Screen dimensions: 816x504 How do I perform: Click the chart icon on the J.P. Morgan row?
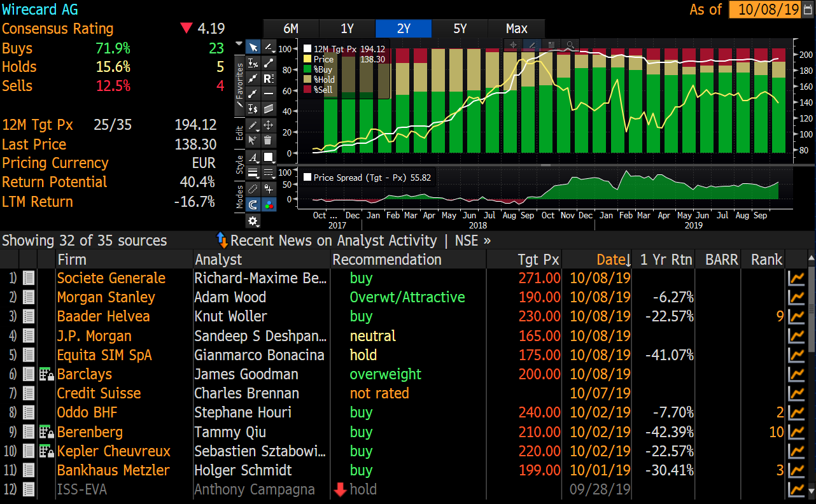point(796,335)
